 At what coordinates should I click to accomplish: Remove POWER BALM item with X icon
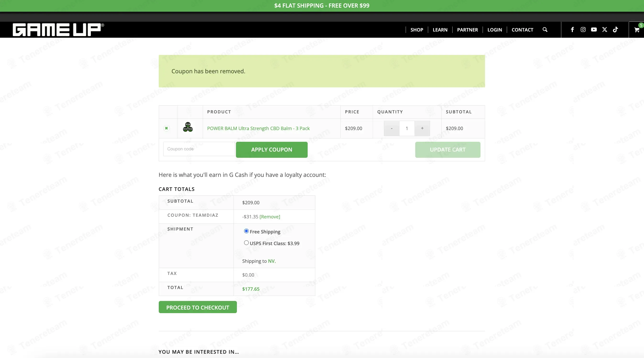[166, 128]
